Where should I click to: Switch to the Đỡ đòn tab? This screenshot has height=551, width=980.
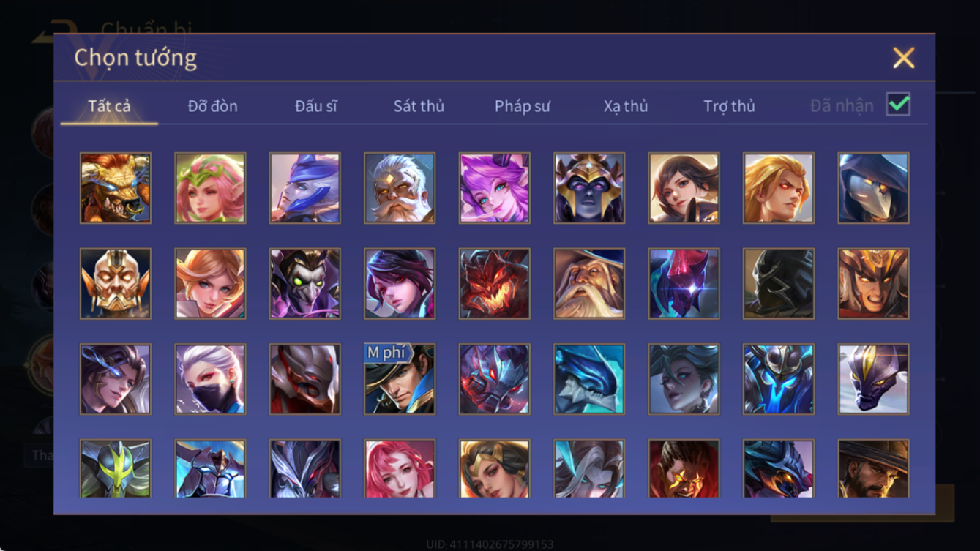[x=213, y=106]
